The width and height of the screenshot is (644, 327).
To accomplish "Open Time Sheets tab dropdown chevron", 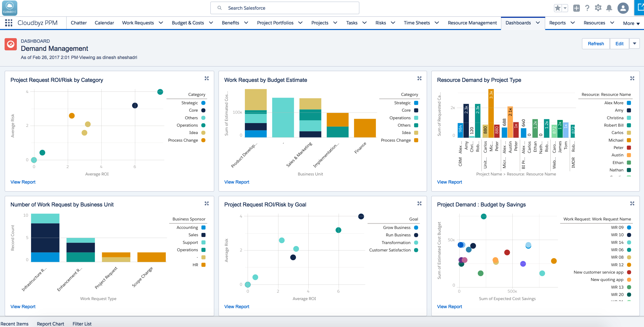I will point(437,23).
